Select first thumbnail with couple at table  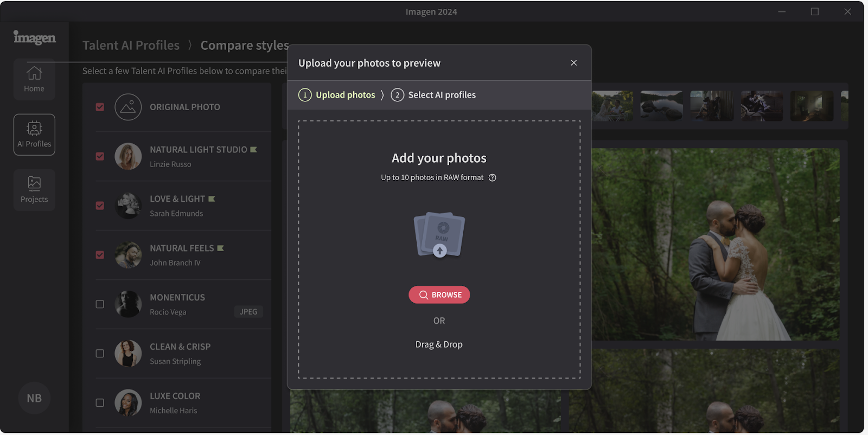pos(612,106)
